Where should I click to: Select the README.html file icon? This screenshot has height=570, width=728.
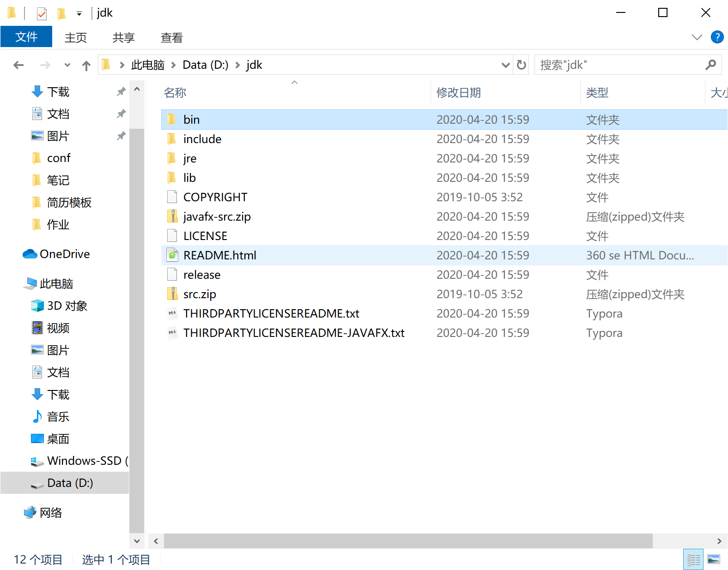point(172,255)
